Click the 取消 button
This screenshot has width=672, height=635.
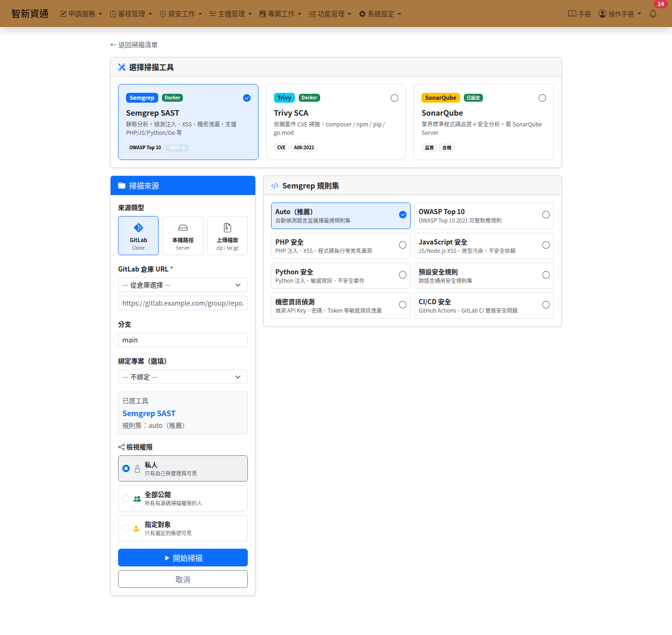click(183, 579)
